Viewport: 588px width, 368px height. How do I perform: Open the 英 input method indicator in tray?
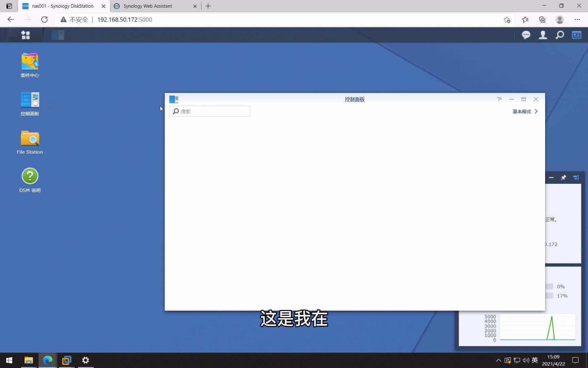click(534, 360)
